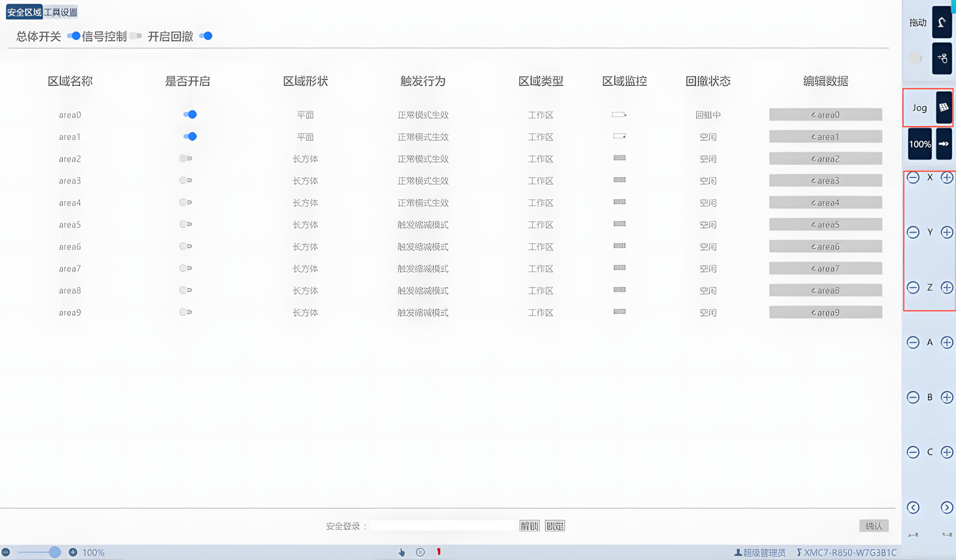Edit data for area0

click(x=826, y=115)
